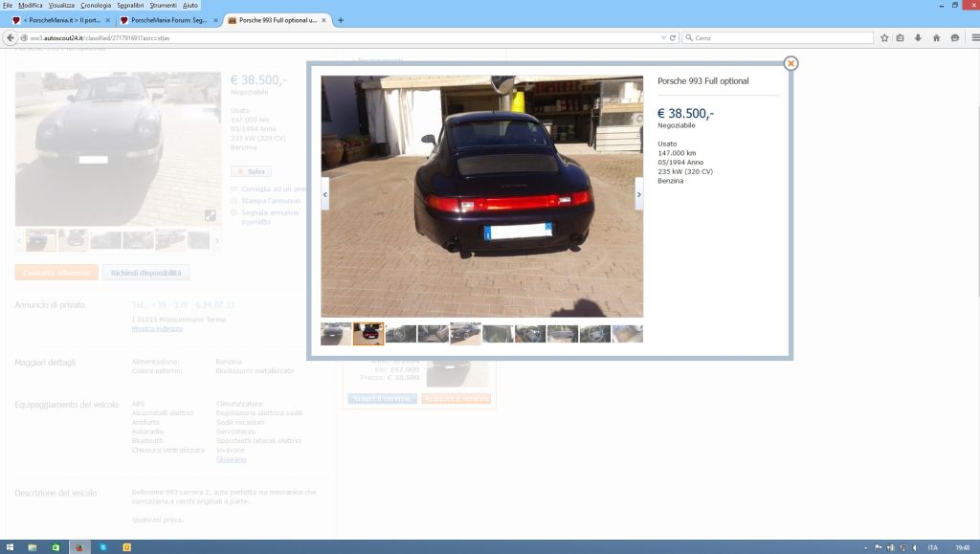Screen dimensions: 980x554
Task: Close the 'Porsche 993 Full optional' tab
Action: pos(323,20)
